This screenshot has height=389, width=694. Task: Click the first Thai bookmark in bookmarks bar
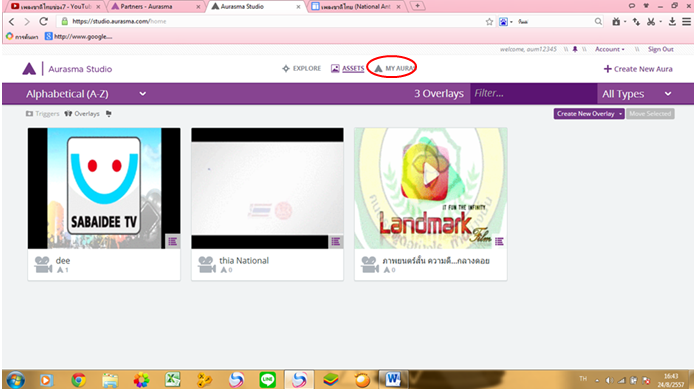tap(22, 37)
